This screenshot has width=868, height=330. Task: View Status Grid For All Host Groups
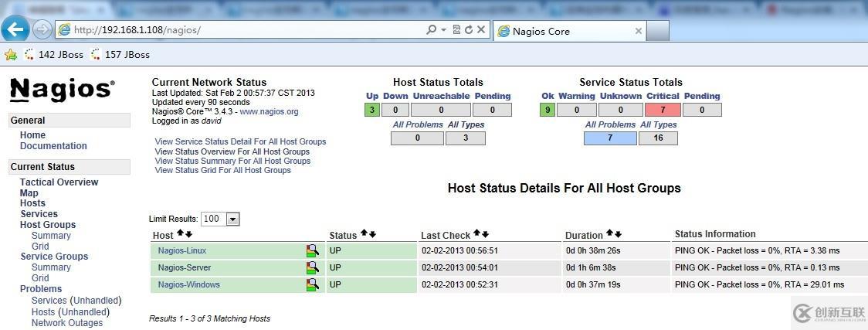(x=222, y=171)
